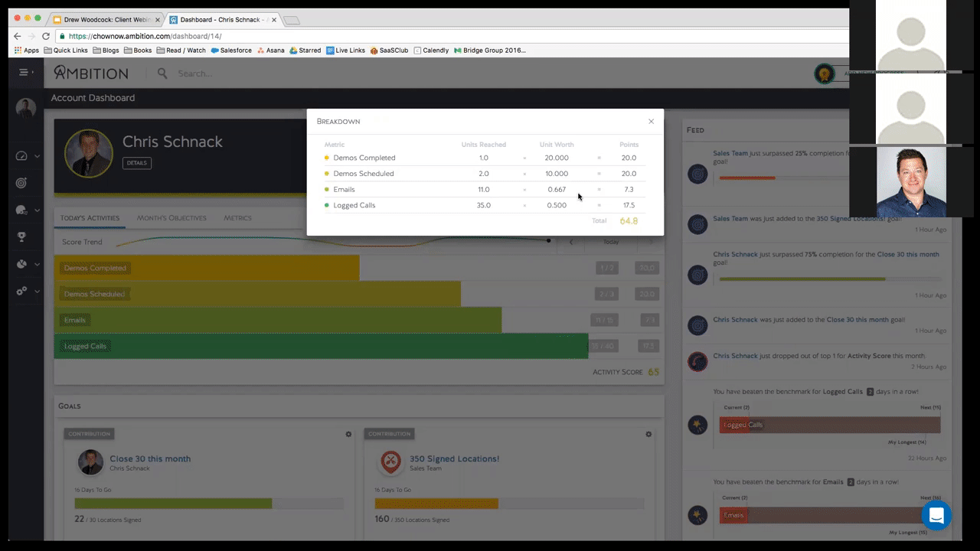This screenshot has width=980, height=551.
Task: Click feed icon for 75% completion item
Action: [x=697, y=275]
